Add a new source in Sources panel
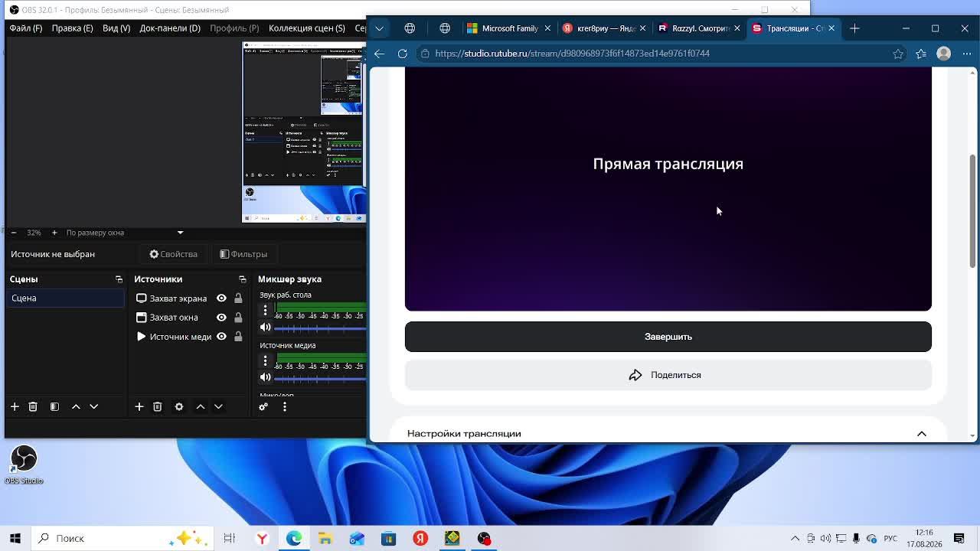This screenshot has height=551, width=980. (139, 406)
